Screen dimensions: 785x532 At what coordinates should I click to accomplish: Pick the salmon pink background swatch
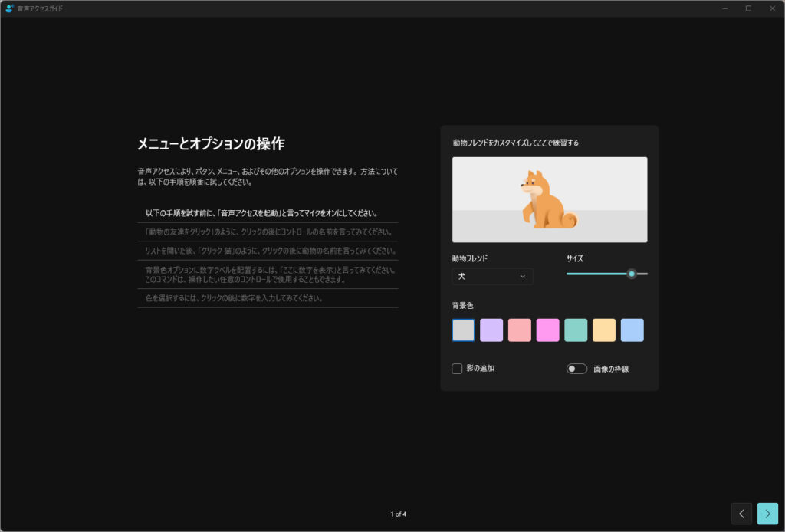coord(520,330)
